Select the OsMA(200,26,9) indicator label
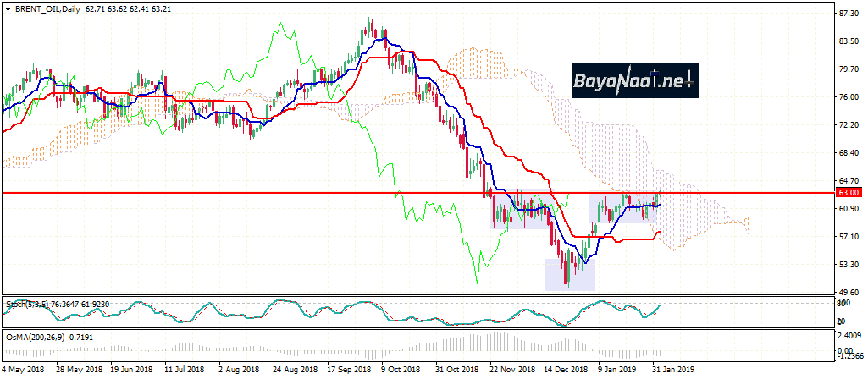868x379 pixels. tap(34, 336)
